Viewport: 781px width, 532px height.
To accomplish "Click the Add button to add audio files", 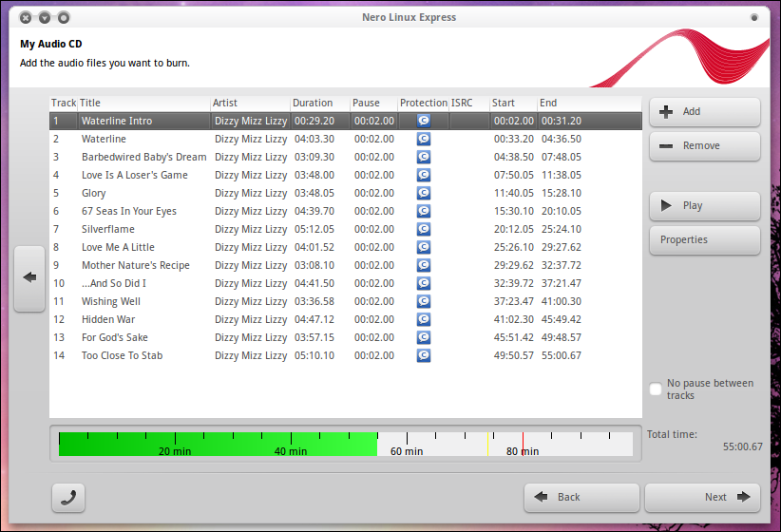I will pos(704,111).
